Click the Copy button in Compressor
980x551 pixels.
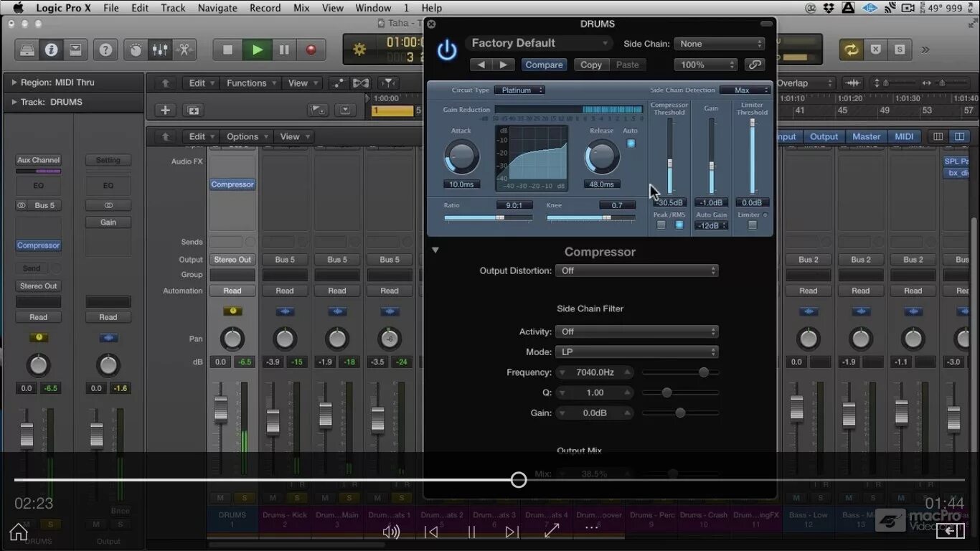click(590, 65)
